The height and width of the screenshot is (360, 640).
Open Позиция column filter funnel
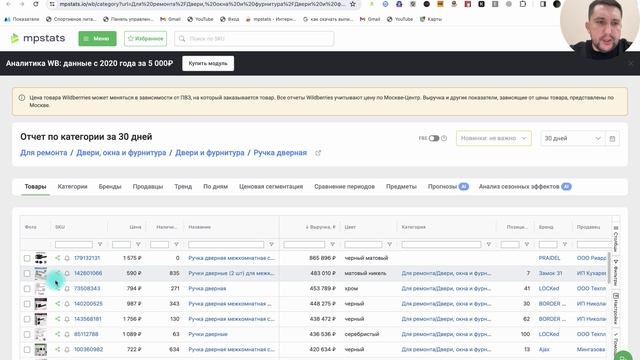pos(527,244)
